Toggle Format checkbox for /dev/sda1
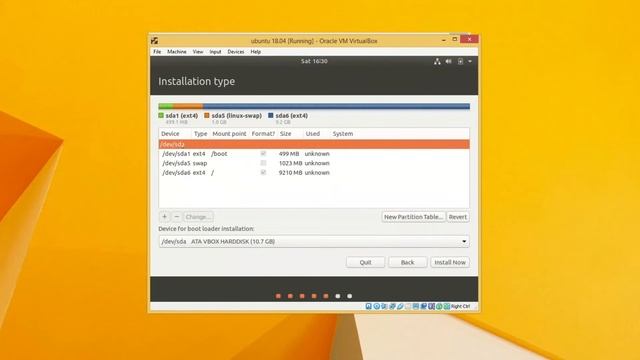640x360 pixels. pyautogui.click(x=263, y=153)
